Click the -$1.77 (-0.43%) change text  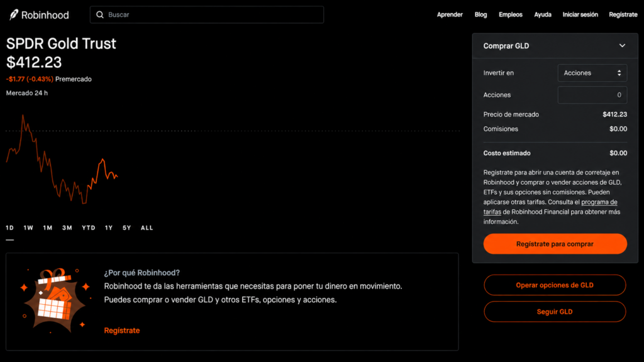tap(30, 79)
